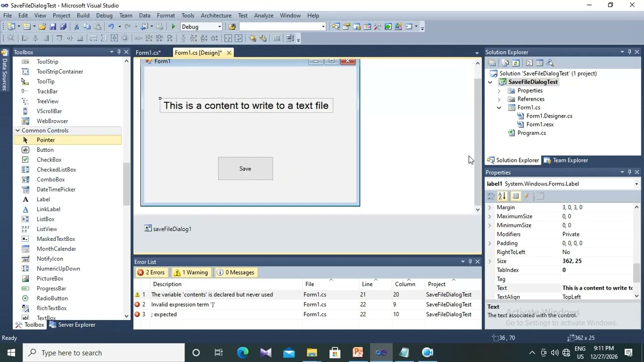This screenshot has height=362, width=644.
Task: Switch to Server Explorer tab
Action: coord(72,325)
